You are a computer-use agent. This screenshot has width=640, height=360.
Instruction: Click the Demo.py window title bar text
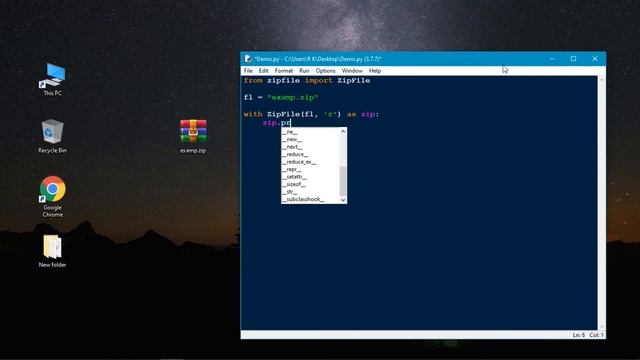[318, 59]
